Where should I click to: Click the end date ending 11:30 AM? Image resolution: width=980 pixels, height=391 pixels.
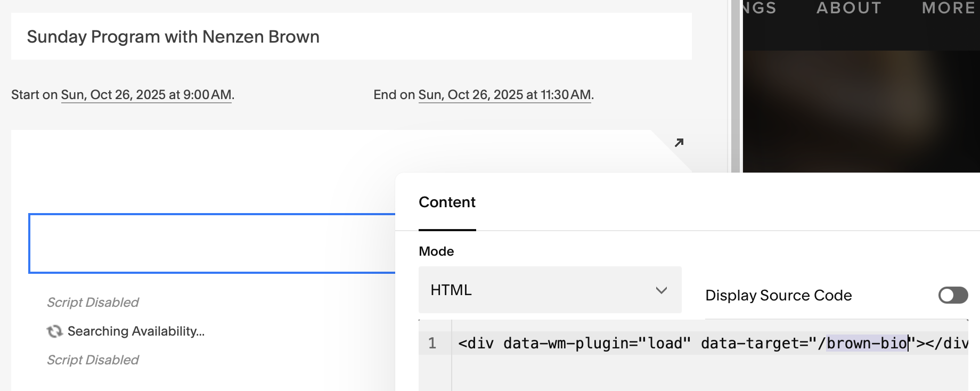pos(504,95)
